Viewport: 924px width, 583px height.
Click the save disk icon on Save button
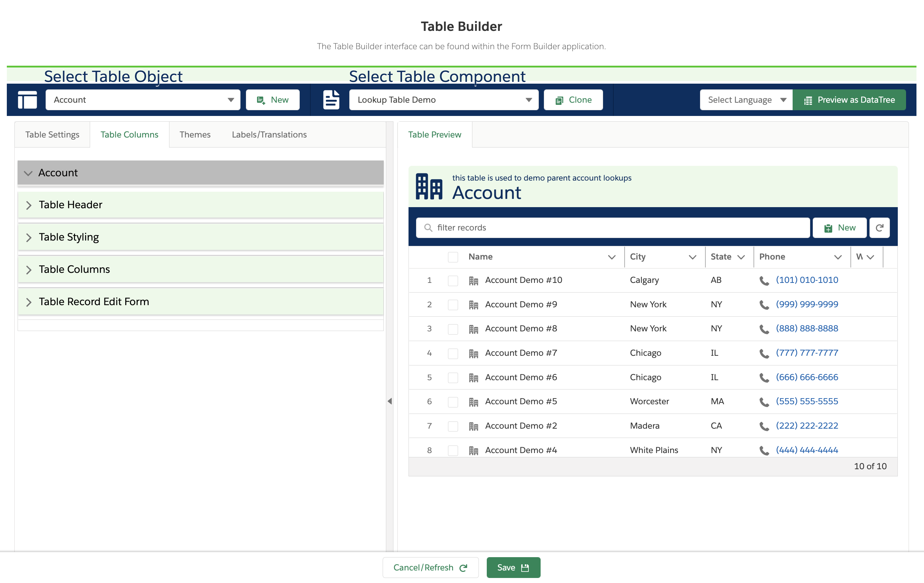tap(525, 567)
